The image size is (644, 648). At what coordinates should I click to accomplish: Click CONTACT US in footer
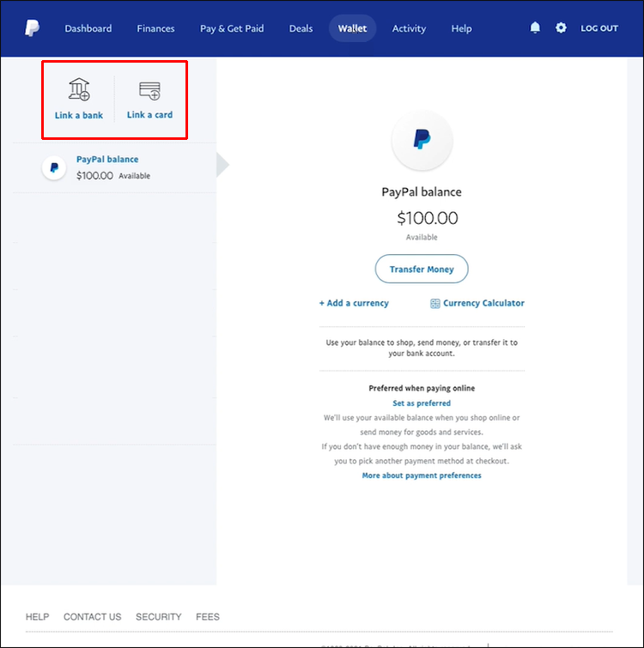(92, 616)
